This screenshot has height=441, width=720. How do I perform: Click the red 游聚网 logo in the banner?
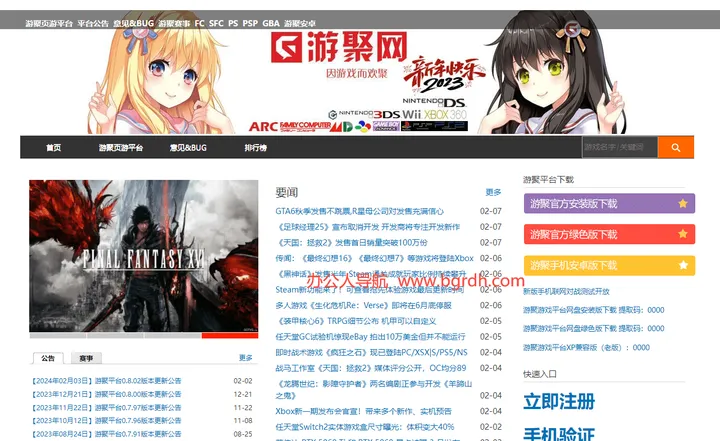click(x=339, y=47)
